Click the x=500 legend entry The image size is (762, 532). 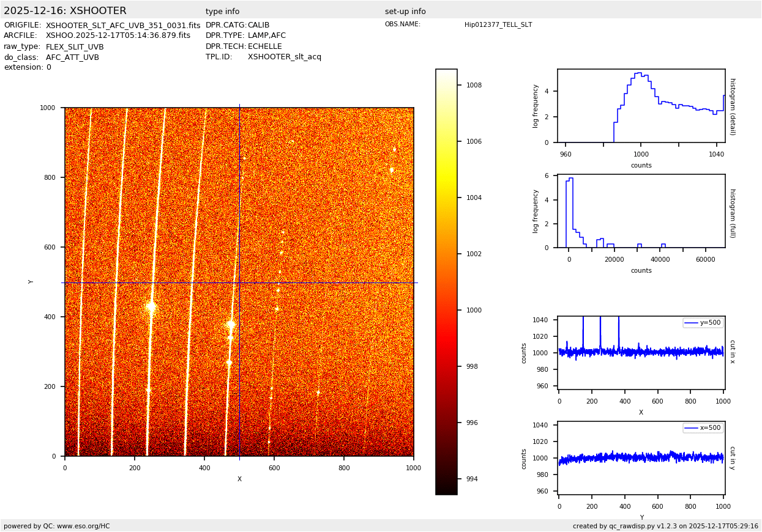[x=703, y=428]
